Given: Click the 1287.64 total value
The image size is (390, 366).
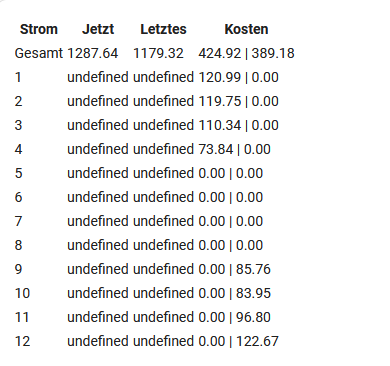Looking at the screenshot, I should 93,53.
